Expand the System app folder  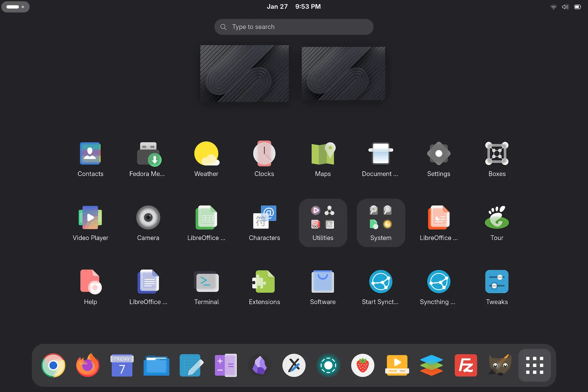(381, 222)
